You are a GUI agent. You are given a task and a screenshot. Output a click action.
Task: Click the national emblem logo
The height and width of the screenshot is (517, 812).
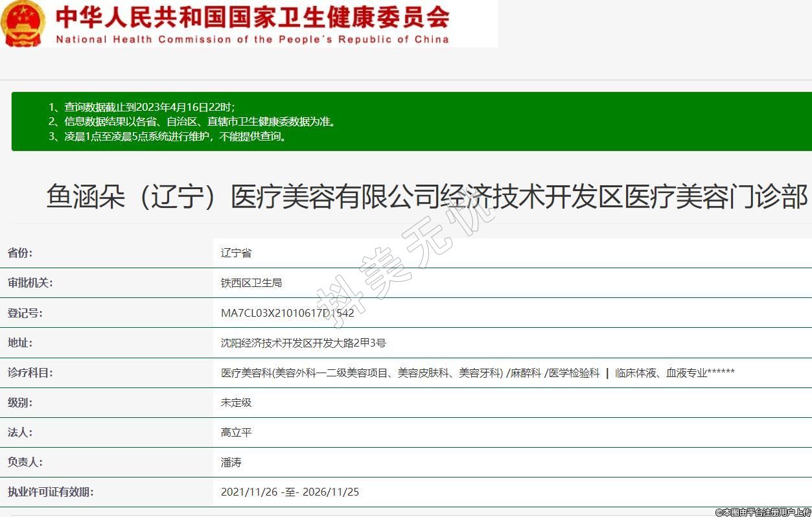[x=23, y=23]
